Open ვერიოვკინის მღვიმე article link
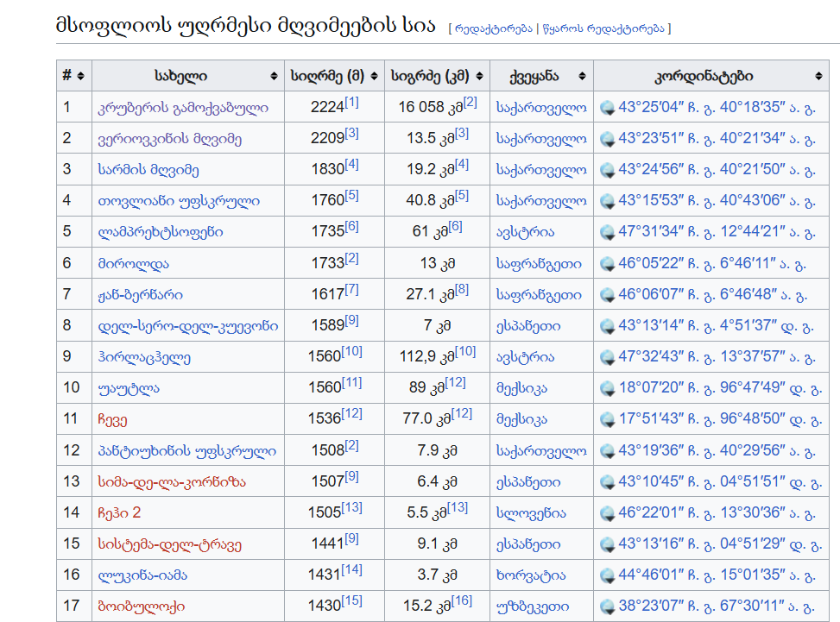 pos(170,139)
